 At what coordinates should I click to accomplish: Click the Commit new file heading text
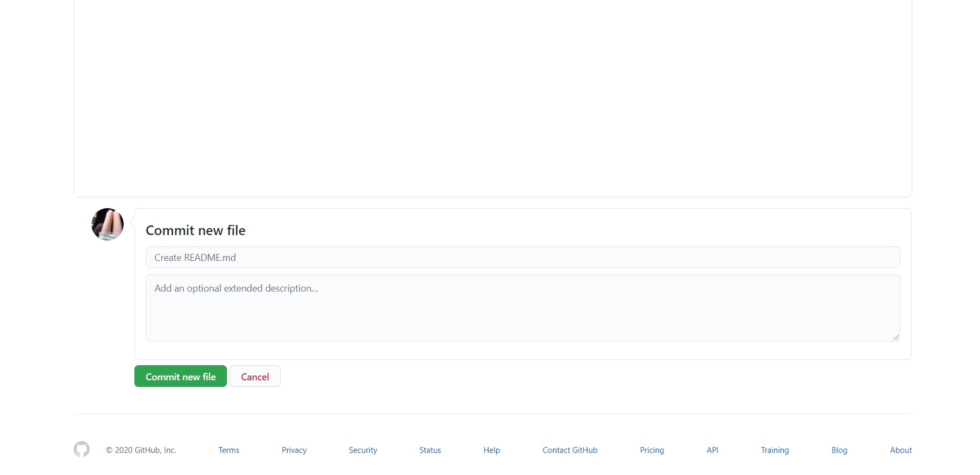(x=196, y=231)
